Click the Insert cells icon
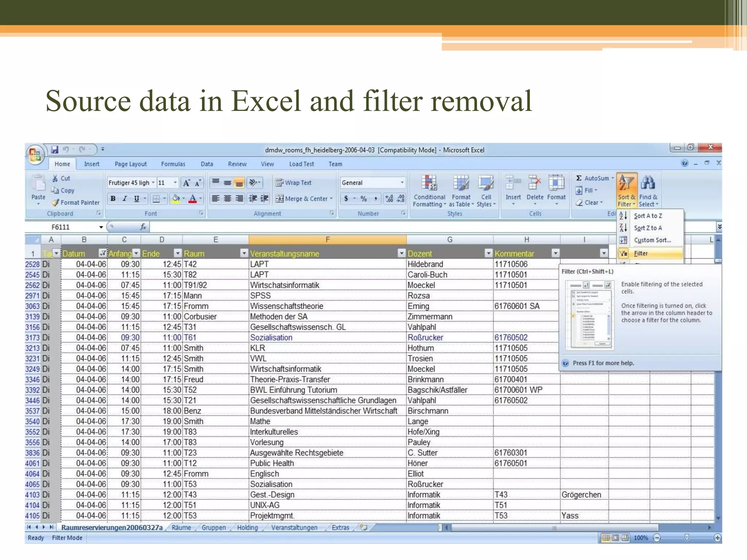 (x=513, y=183)
